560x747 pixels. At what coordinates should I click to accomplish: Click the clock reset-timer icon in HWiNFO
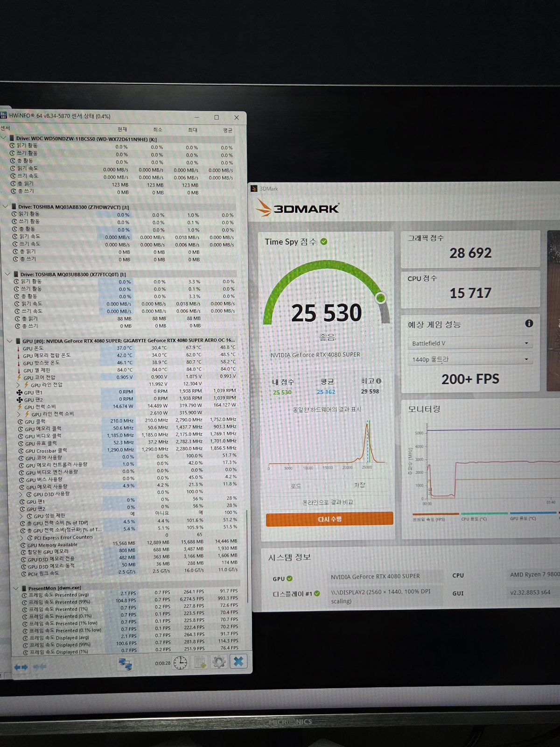[180, 662]
